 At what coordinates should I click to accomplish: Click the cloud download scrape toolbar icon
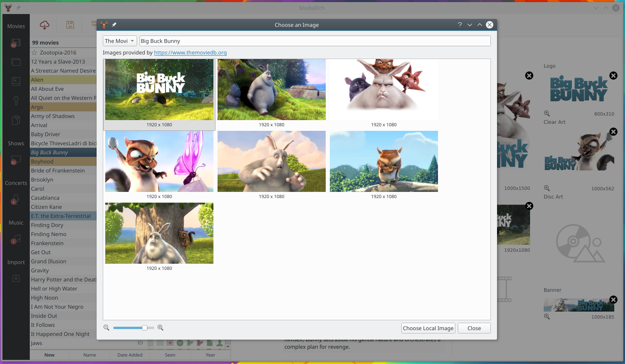45,25
